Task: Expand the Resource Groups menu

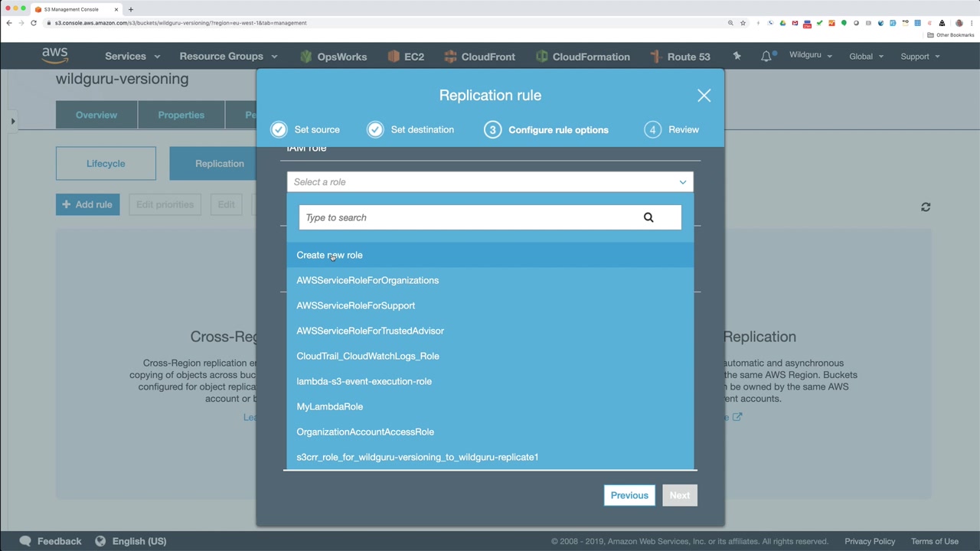Action: (x=228, y=57)
